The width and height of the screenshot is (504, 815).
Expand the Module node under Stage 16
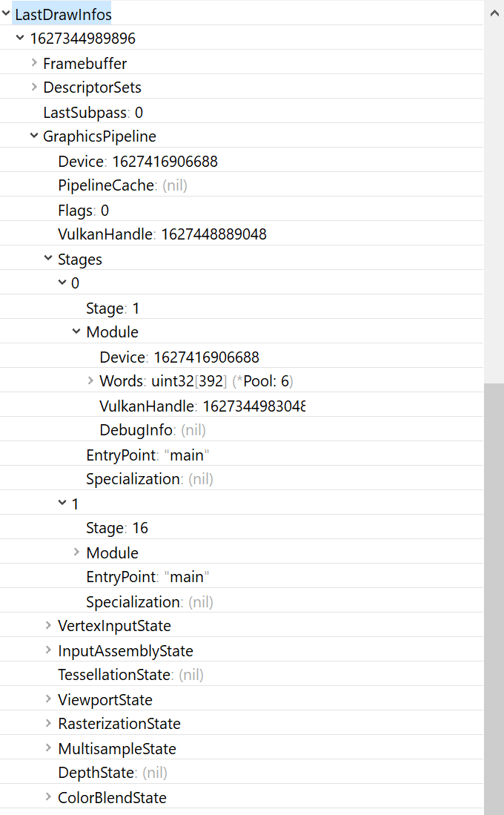(x=76, y=552)
